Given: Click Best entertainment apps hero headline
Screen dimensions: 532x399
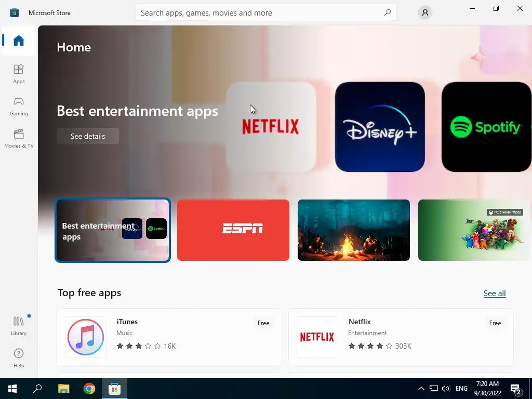Looking at the screenshot, I should (x=137, y=111).
